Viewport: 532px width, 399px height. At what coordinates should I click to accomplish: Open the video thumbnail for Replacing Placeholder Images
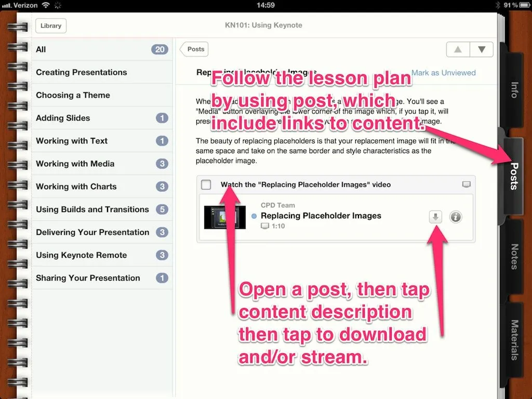224,217
